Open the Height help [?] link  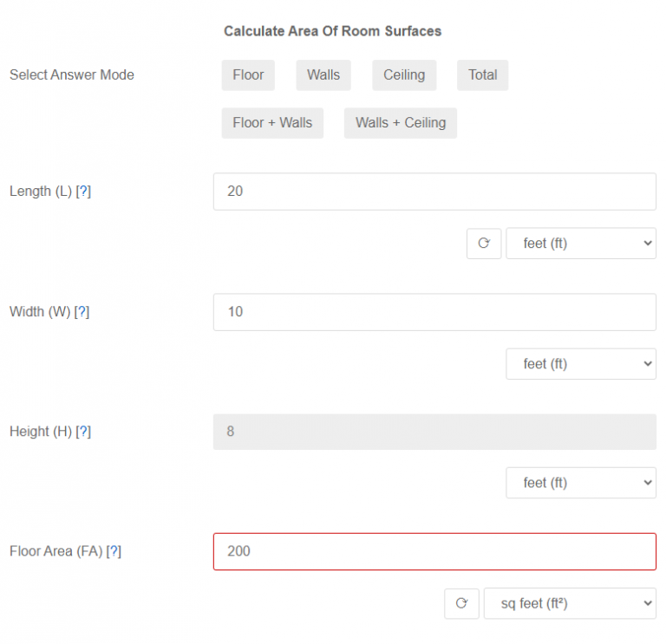point(83,432)
